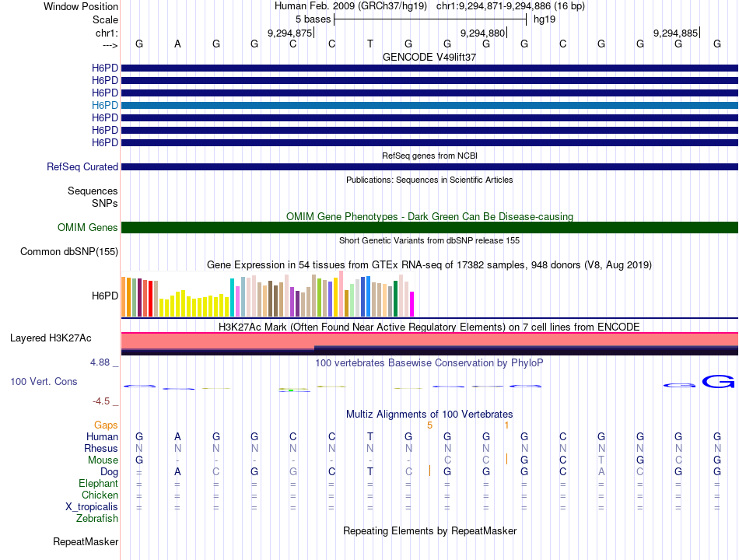Click the orange gap count 5
This screenshot has width=739, height=560.
click(429, 425)
